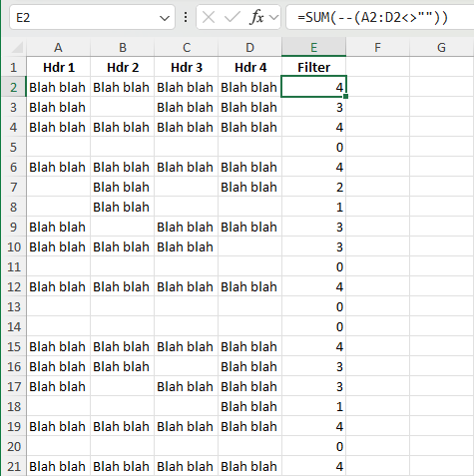
Task: Click the Enter checkmark formula icon
Action: 233,17
